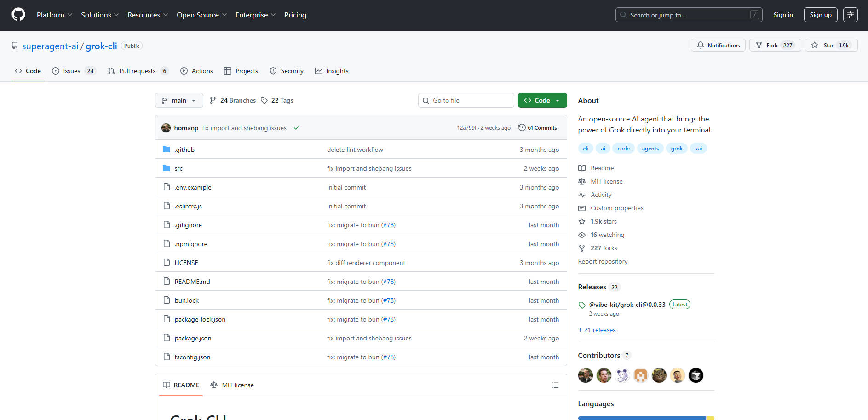Click the green commit status checkmark
This screenshot has height=420, width=868.
point(297,128)
